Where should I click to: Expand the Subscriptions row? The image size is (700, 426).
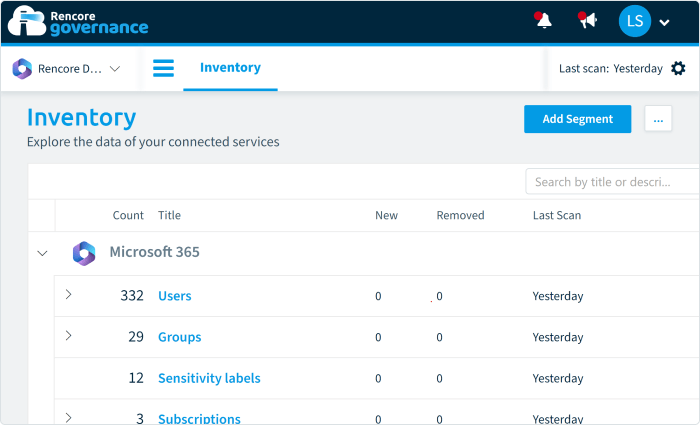[68, 418]
